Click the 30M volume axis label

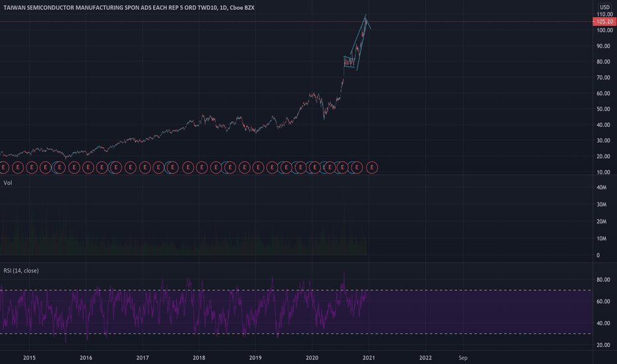click(x=601, y=205)
